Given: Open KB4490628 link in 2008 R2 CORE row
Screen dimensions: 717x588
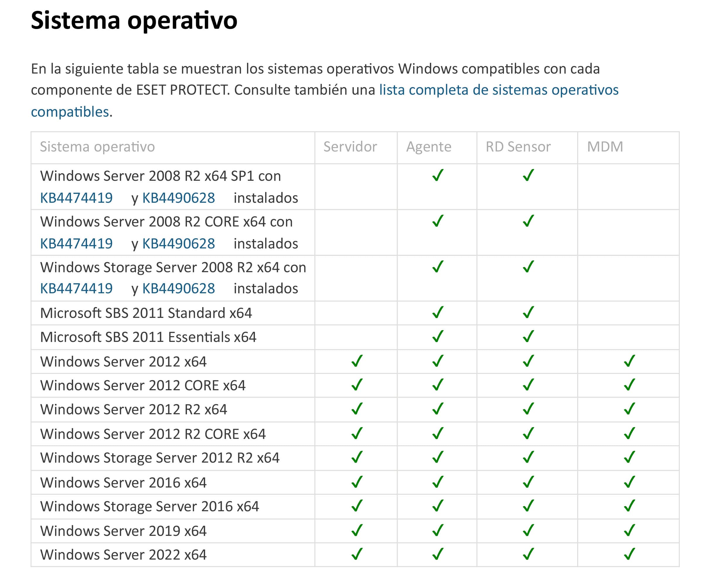Looking at the screenshot, I should (x=178, y=243).
